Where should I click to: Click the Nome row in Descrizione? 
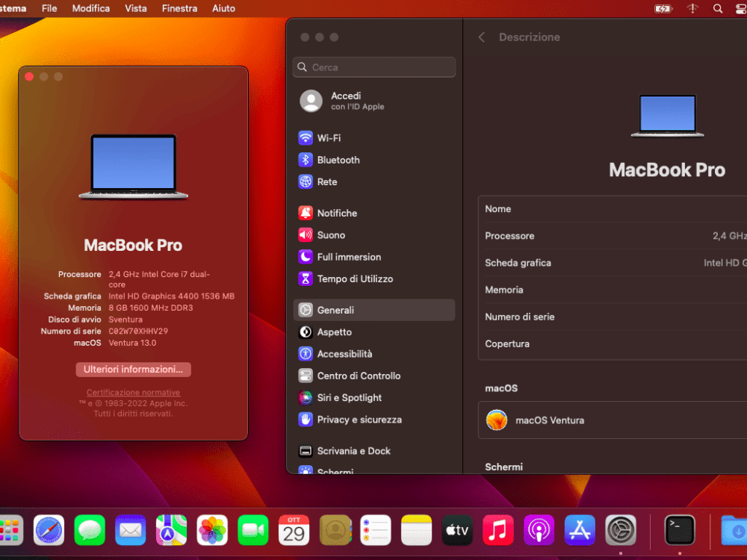(613, 208)
